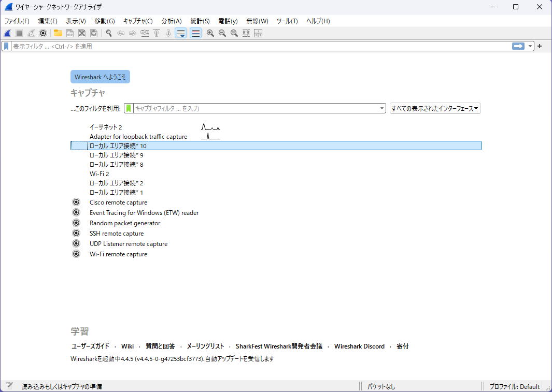Open the 質問と回答 link

tap(160, 346)
